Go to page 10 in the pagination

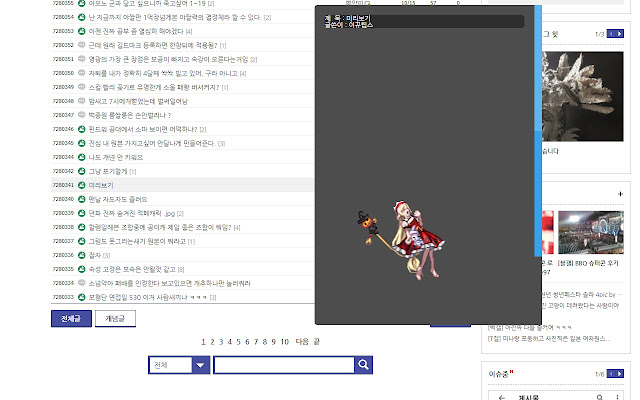[284, 342]
